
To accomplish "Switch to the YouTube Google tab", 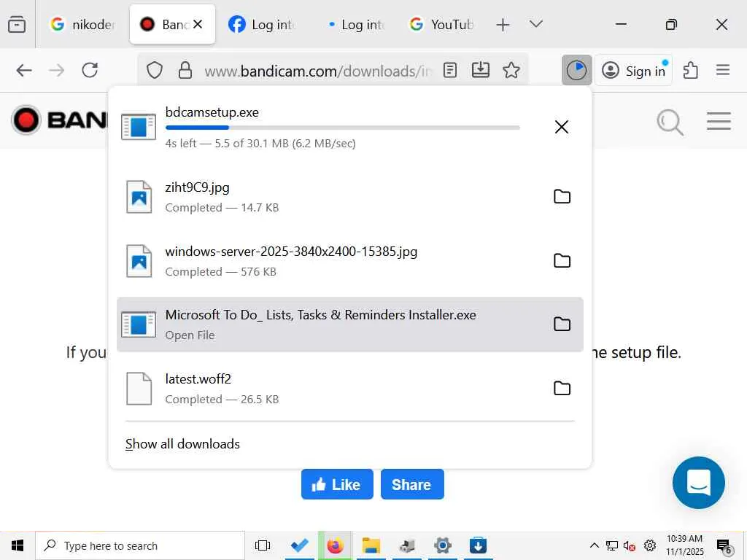I will tap(441, 24).
